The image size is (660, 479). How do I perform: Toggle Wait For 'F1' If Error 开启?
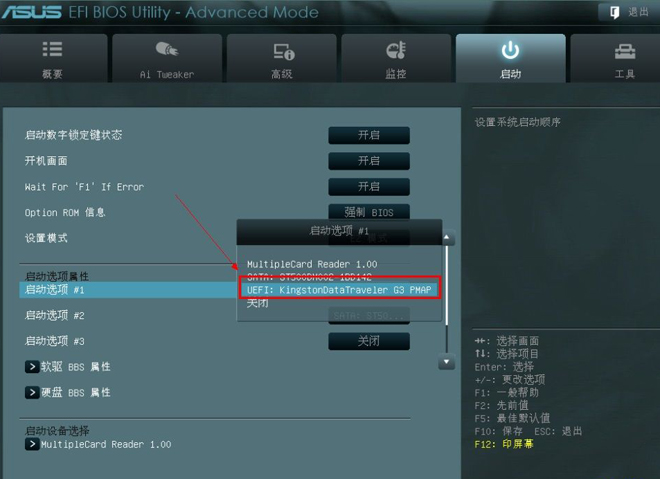tap(369, 186)
